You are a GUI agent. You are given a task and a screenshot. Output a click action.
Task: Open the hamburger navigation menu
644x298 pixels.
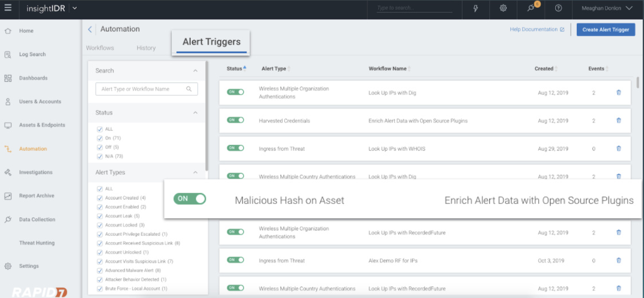[x=8, y=8]
